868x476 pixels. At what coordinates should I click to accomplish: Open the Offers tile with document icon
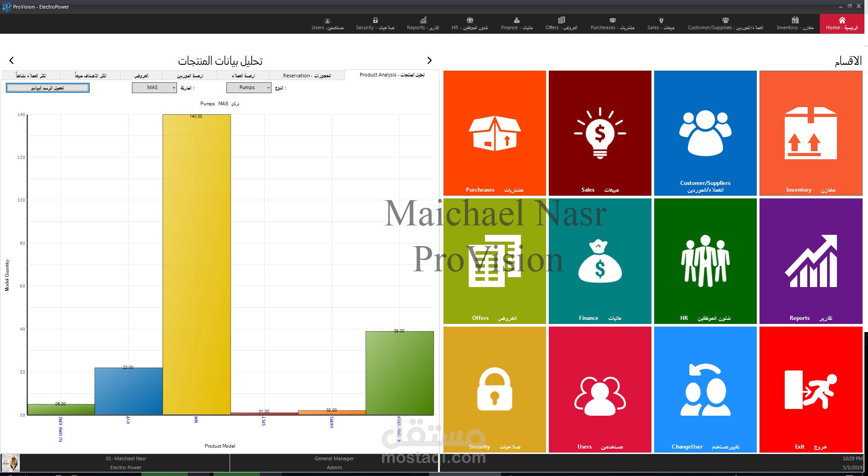[494, 261]
